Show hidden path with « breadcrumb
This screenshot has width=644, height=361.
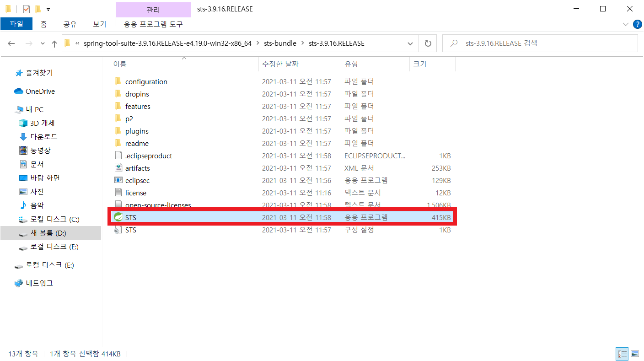pyautogui.click(x=77, y=43)
